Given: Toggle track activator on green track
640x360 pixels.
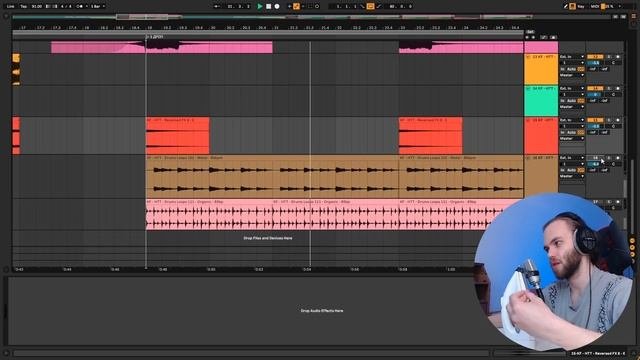Looking at the screenshot, I should click(x=595, y=88).
